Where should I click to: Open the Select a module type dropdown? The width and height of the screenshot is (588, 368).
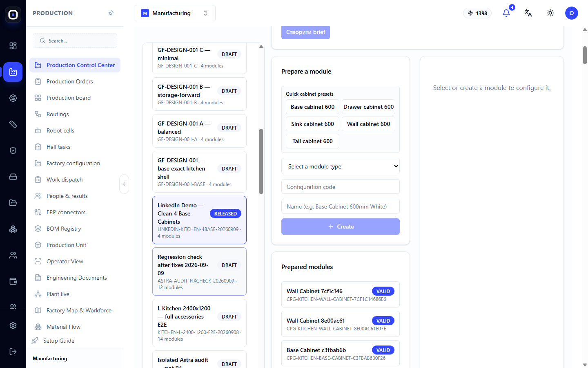(x=341, y=166)
